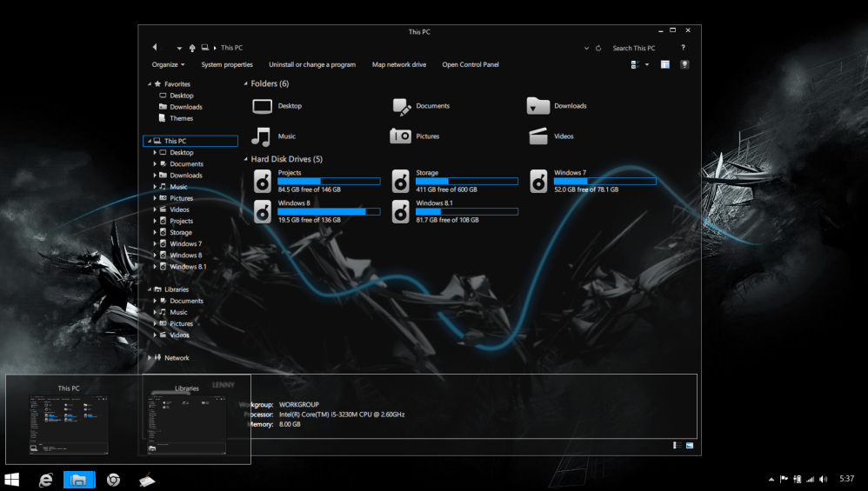868x491 pixels.
Task: Launch Chrome from the taskbar
Action: click(113, 480)
